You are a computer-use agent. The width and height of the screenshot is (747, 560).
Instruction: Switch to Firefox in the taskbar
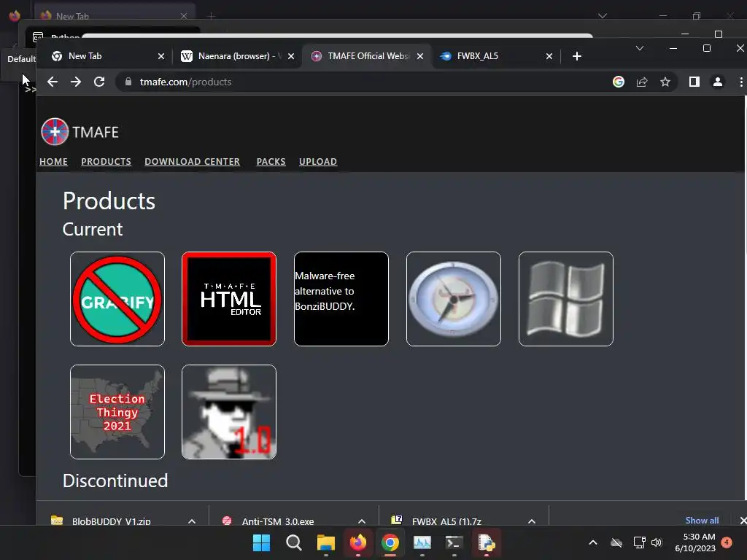click(357, 542)
